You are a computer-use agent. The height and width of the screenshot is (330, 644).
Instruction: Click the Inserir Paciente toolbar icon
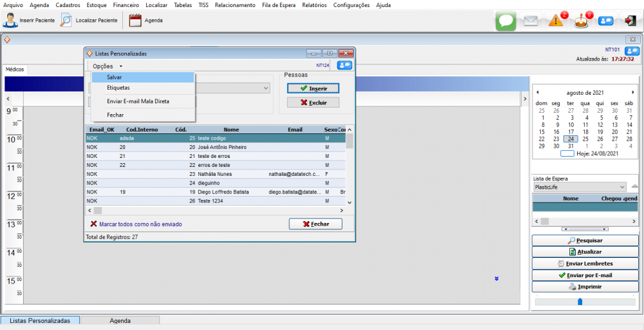(10, 20)
